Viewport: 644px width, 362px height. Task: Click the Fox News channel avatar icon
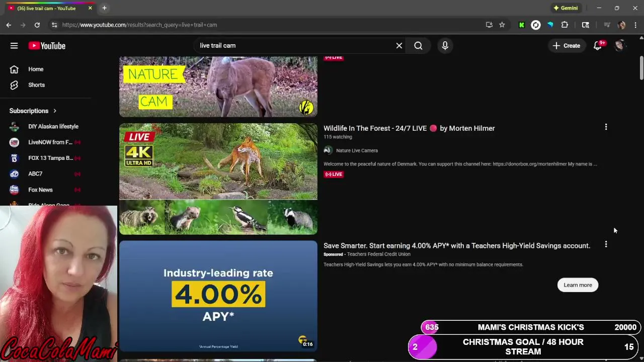tap(14, 190)
